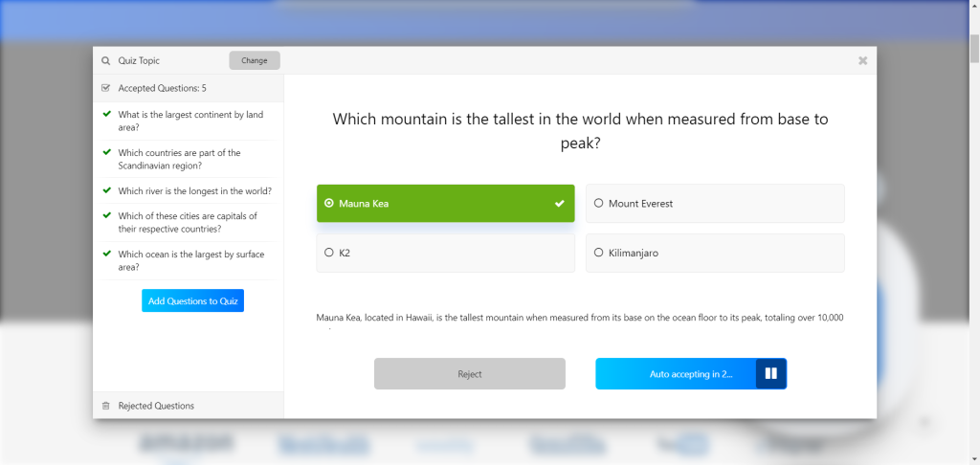The height and width of the screenshot is (465, 980).
Task: Click the Accepted Questions checkmark-box icon
Action: pos(106,88)
